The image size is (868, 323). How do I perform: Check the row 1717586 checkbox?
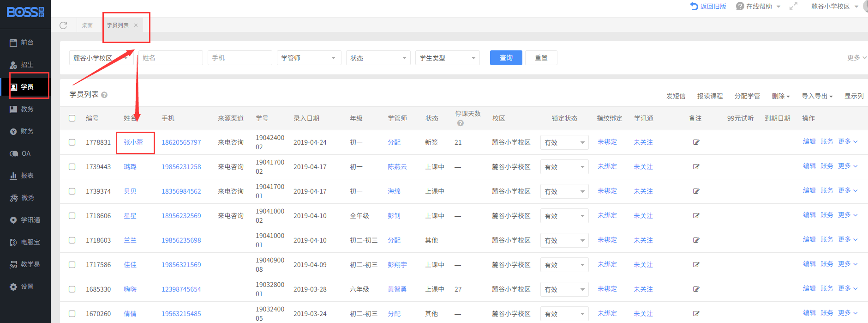(x=72, y=265)
